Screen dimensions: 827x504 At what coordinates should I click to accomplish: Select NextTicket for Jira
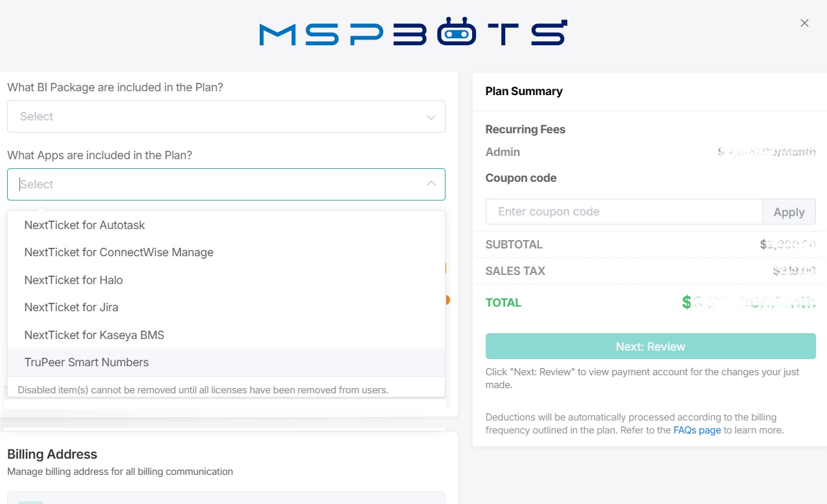coord(71,307)
